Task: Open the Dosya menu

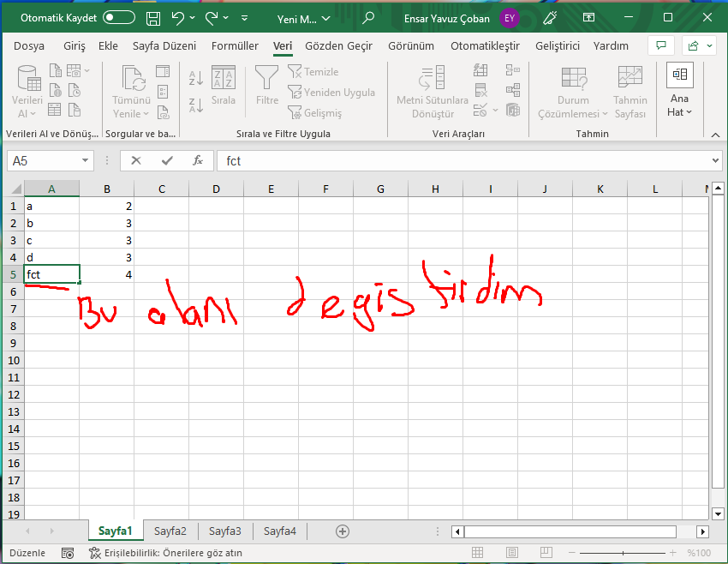Action: pyautogui.click(x=29, y=46)
